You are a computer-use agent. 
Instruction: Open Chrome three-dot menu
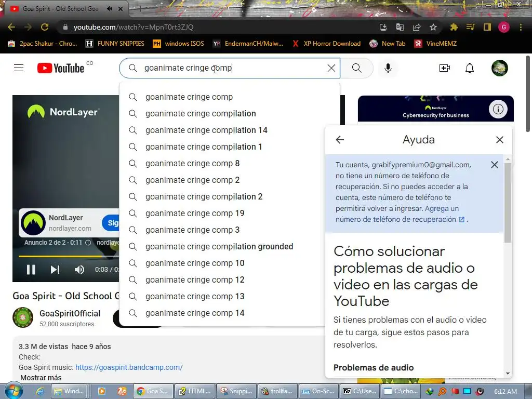[x=521, y=27]
